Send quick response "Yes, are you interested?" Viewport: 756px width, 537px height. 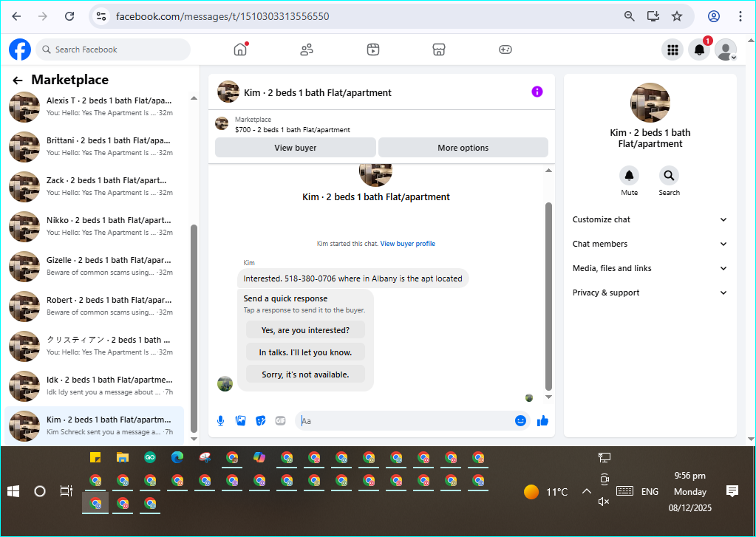point(305,330)
